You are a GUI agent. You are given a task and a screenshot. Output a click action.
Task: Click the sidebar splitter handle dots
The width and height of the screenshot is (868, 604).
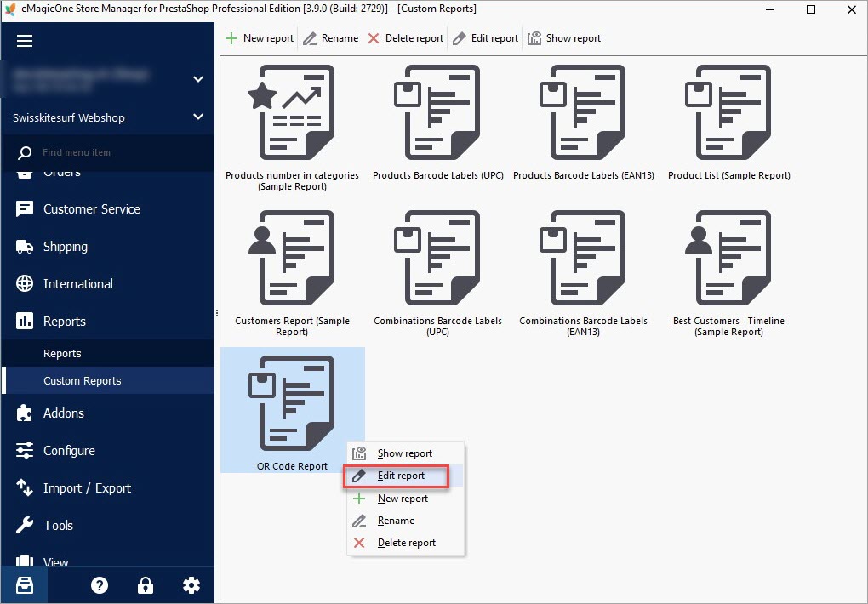[217, 313]
